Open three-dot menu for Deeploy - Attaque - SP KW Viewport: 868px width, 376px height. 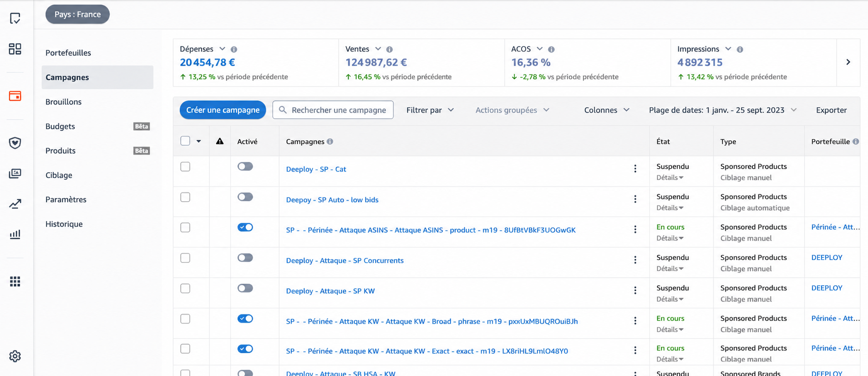point(635,291)
